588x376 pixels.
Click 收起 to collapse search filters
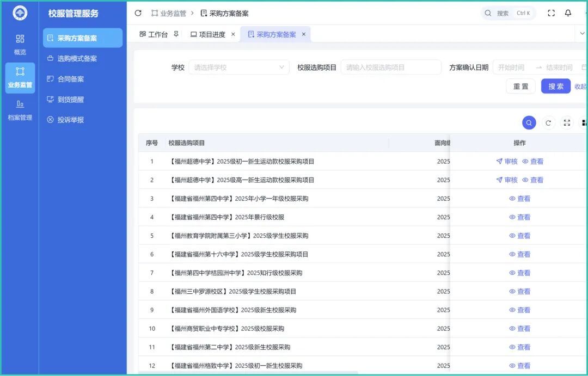pos(580,87)
